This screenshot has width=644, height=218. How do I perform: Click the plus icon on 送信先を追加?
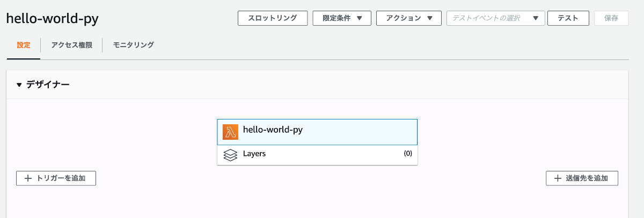tap(558, 178)
